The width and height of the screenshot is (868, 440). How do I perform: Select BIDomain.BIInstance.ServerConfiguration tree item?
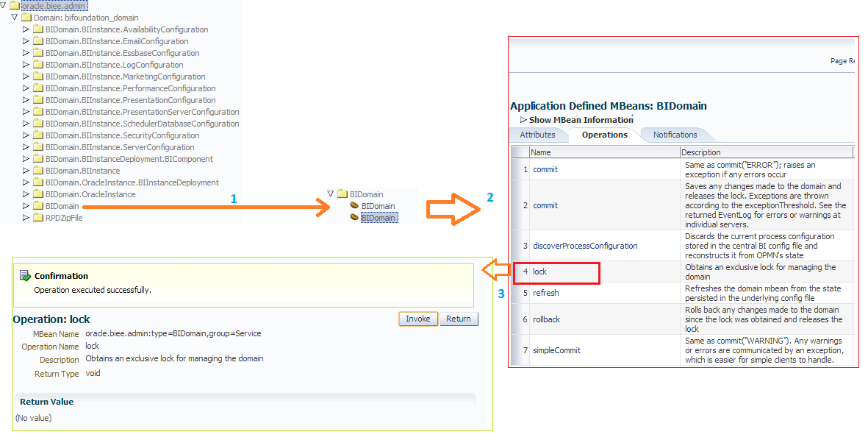pos(120,147)
